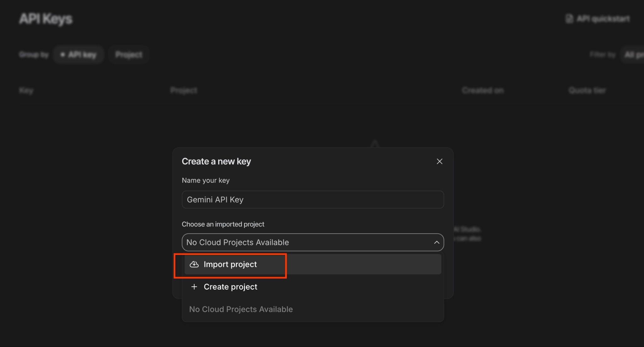
Task: Click the Project column header
Action: 184,91
